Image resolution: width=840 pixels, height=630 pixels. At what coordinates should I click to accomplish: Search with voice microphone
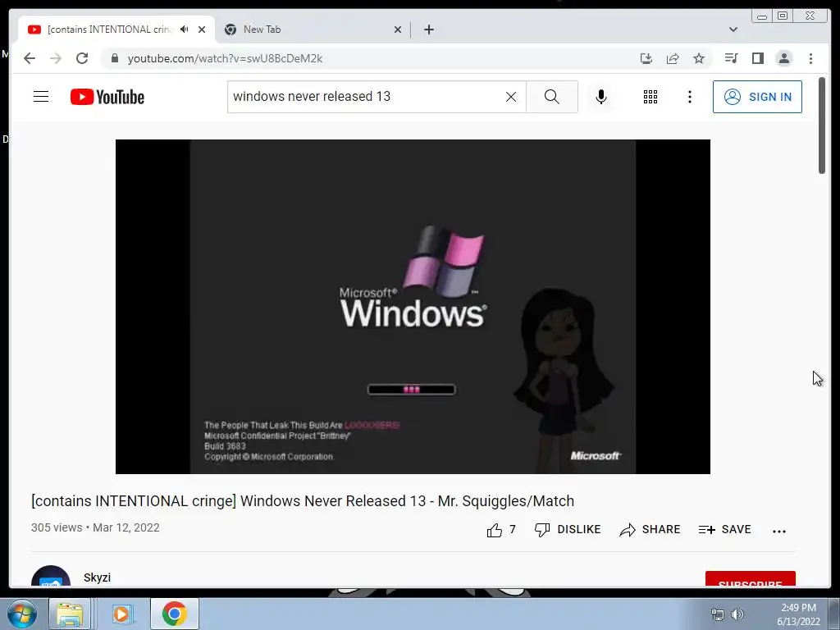coord(601,97)
